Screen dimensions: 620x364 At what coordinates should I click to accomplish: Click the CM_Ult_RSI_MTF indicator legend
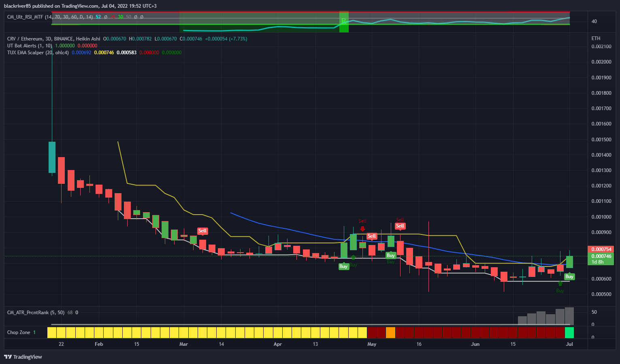click(x=50, y=17)
